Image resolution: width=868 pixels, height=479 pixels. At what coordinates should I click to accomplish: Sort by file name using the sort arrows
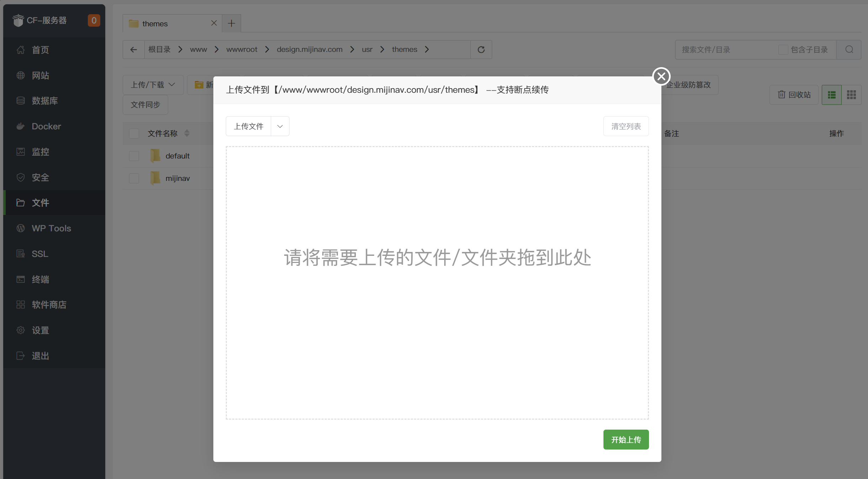pos(187,133)
